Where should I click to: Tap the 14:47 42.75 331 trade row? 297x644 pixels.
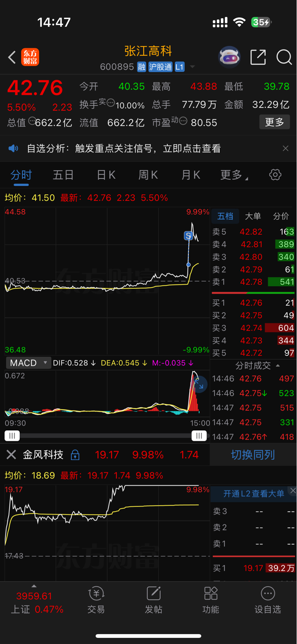(253, 422)
